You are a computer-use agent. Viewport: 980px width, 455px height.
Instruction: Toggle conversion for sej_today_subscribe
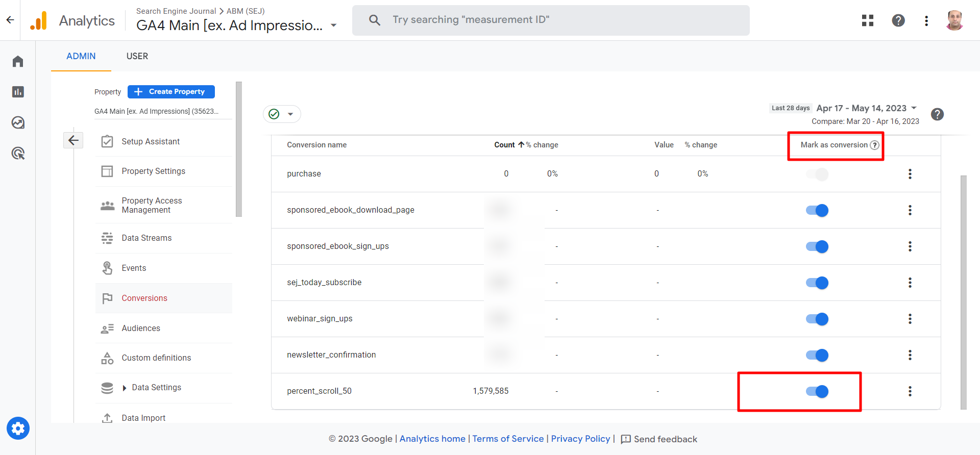[817, 283]
